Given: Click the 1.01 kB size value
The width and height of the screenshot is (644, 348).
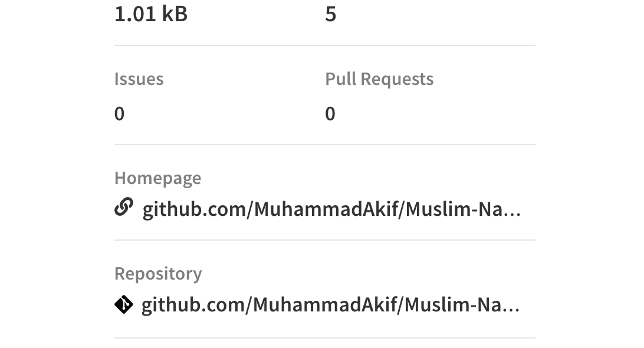Looking at the screenshot, I should [x=150, y=13].
